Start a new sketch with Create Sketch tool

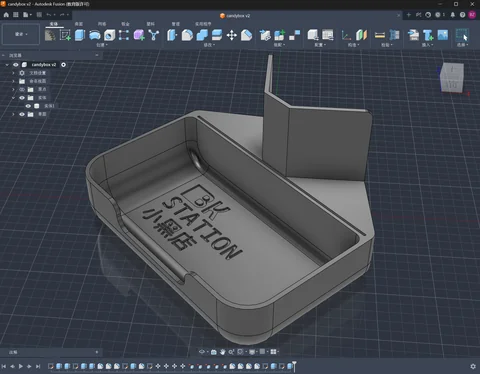click(65, 35)
